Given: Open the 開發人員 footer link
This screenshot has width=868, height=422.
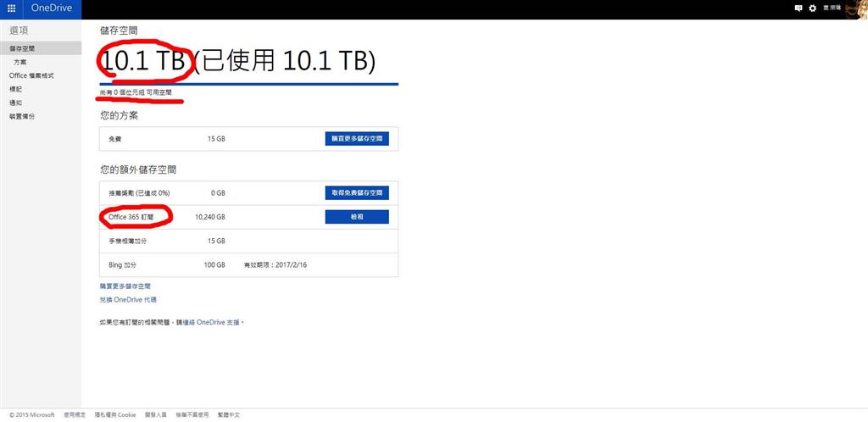Looking at the screenshot, I should [156, 415].
